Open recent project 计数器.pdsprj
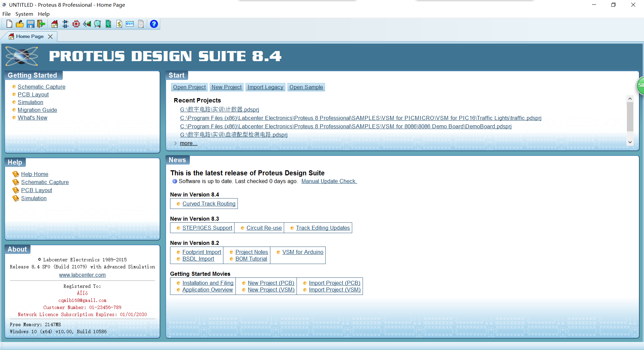 219,110
